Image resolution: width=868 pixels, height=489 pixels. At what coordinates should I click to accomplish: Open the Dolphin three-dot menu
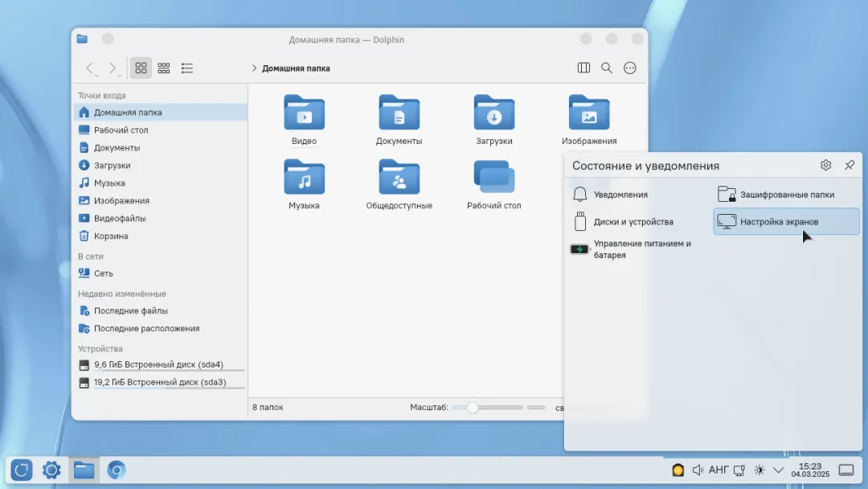(x=630, y=68)
